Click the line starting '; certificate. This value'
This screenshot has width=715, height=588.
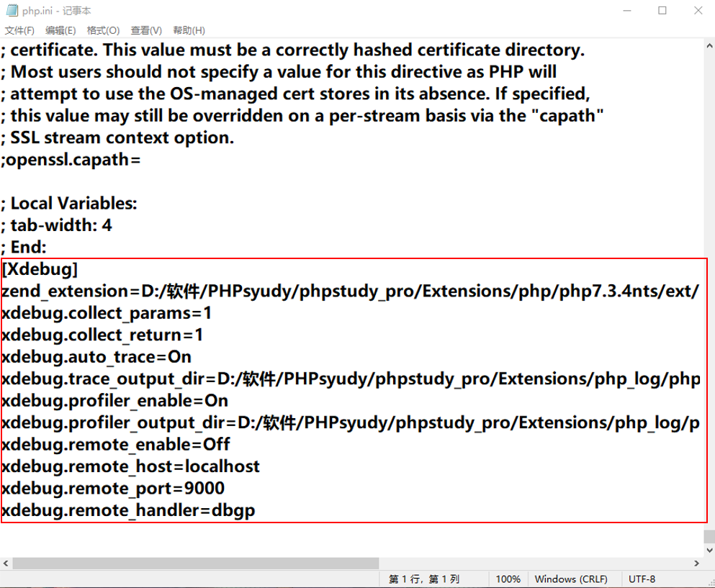coord(293,50)
